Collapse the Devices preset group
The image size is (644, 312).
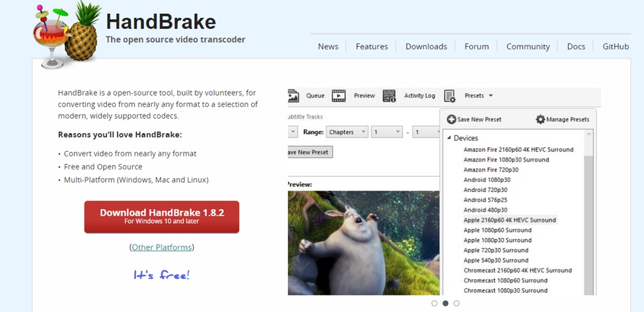tap(450, 138)
